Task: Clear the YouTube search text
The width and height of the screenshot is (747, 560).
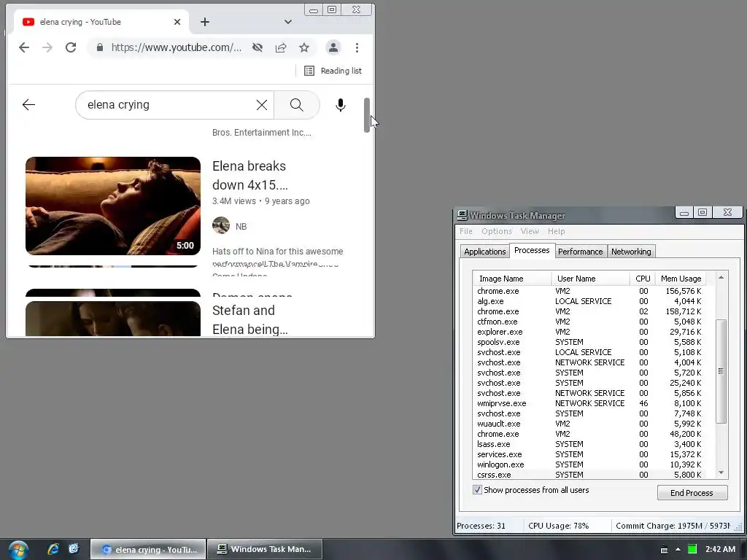Action: [x=262, y=105]
